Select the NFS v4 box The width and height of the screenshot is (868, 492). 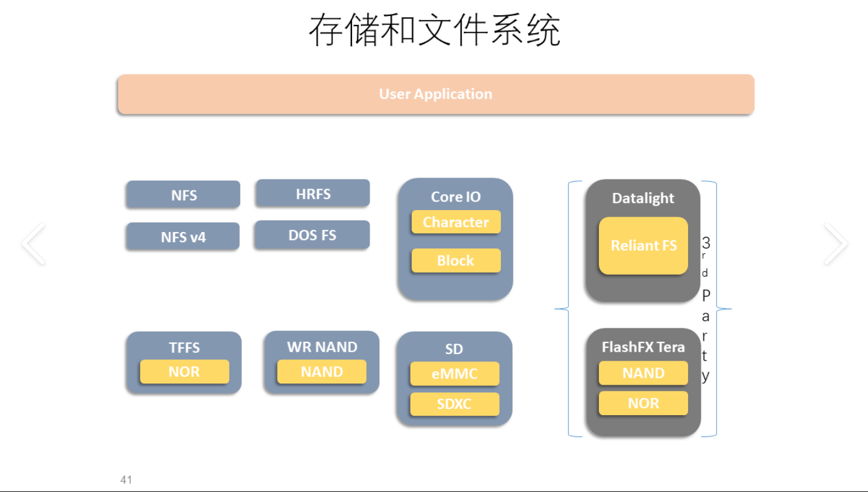pos(183,237)
